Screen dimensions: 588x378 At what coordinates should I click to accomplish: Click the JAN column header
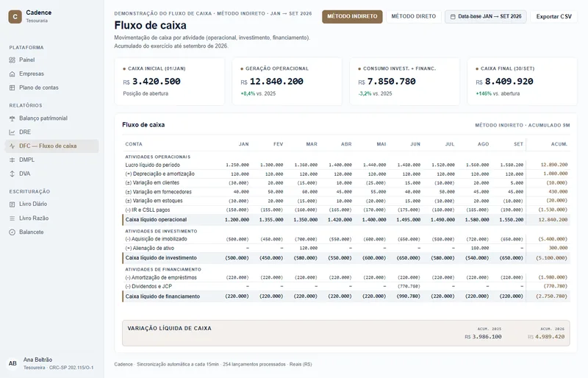(x=244, y=144)
